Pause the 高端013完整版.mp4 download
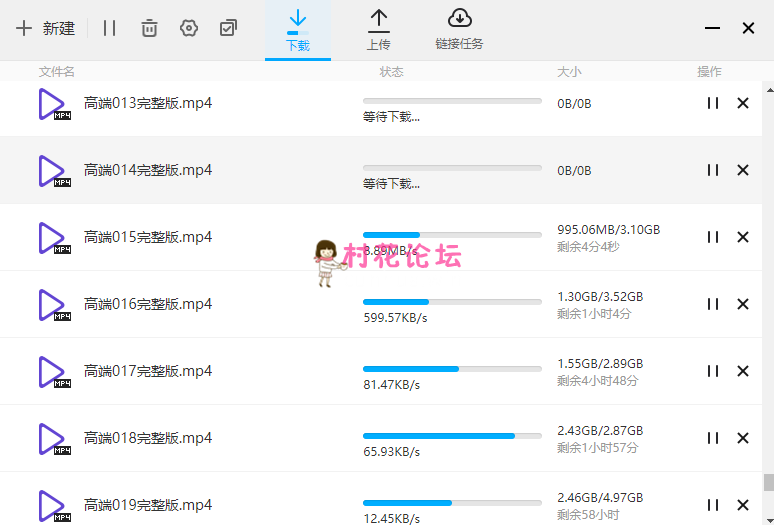 (x=713, y=103)
